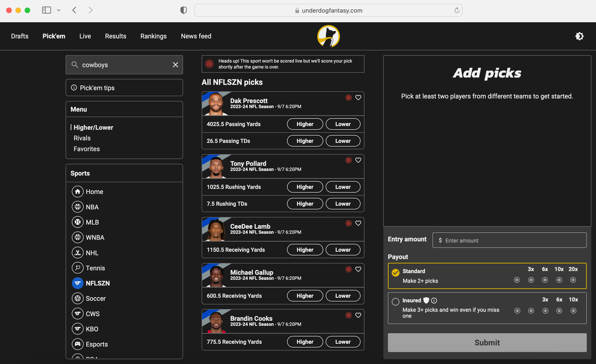Favorite Dak Prescott with heart icon

point(358,98)
